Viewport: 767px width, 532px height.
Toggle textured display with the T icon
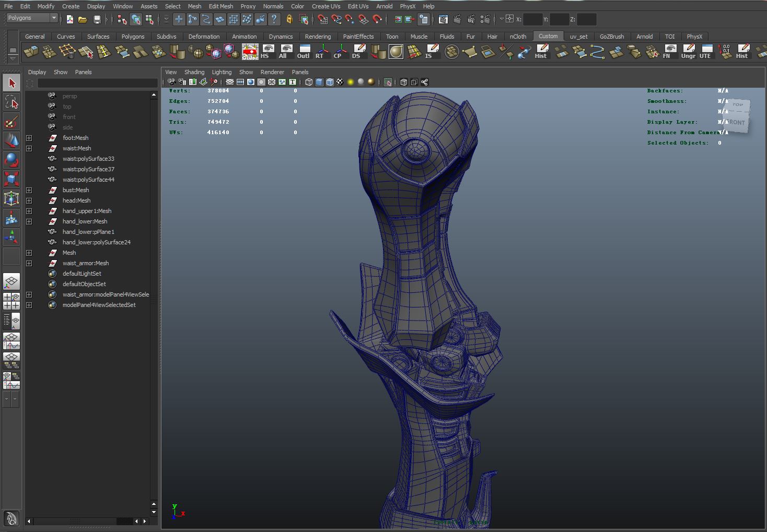click(292, 82)
